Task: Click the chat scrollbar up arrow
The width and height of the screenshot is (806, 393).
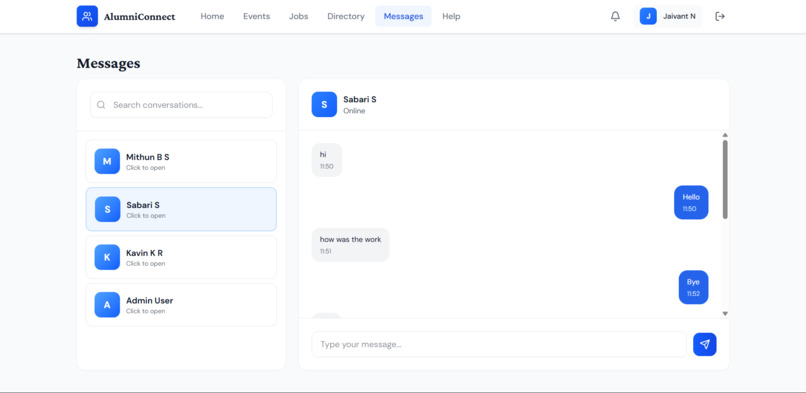Action: pos(725,135)
